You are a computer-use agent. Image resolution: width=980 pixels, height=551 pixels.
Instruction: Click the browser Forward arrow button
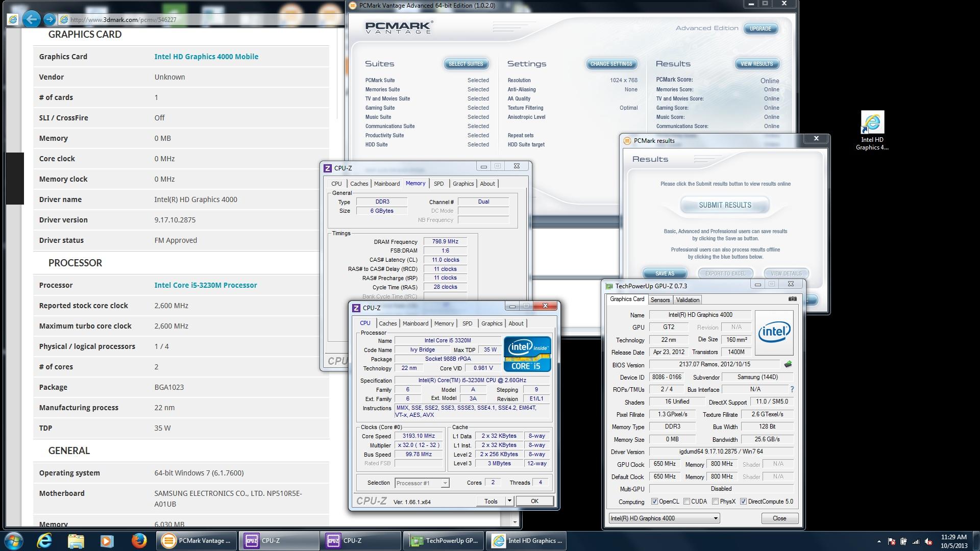pyautogui.click(x=50, y=19)
